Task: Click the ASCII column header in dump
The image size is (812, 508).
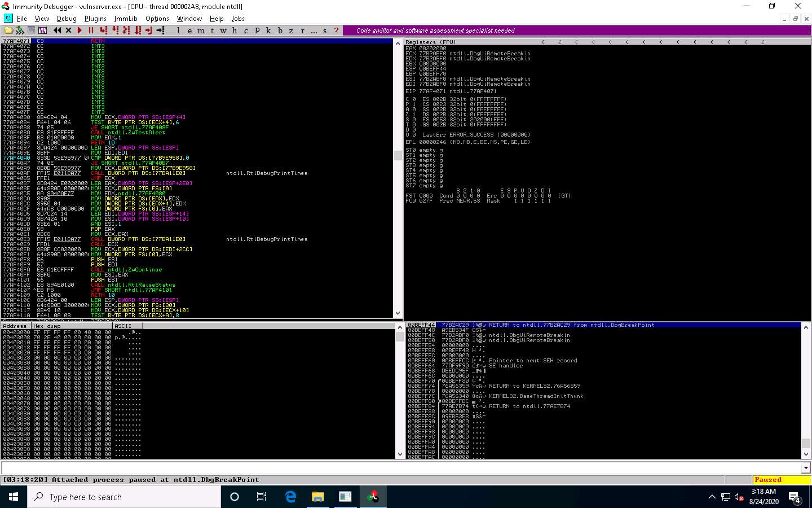Action: point(126,326)
